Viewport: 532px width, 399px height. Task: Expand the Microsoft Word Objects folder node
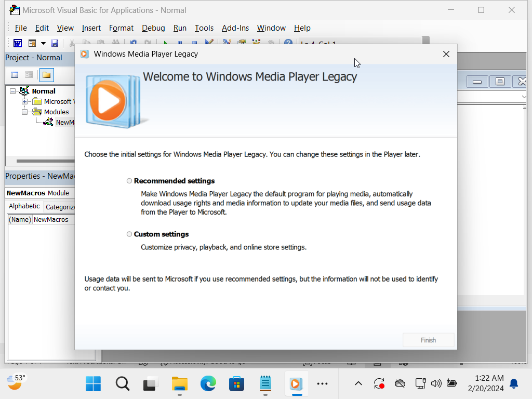(x=24, y=101)
